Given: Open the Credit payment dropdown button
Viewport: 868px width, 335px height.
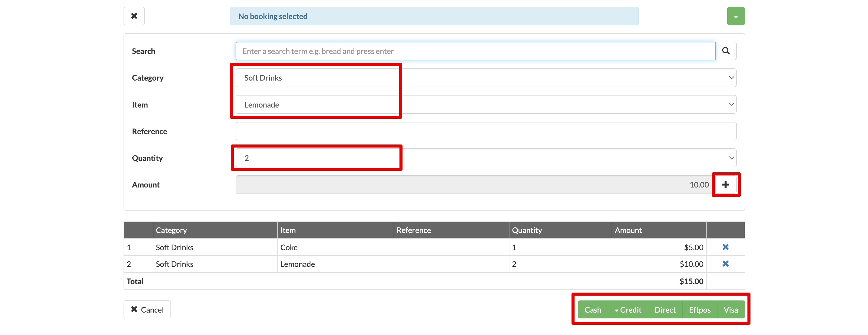Looking at the screenshot, I should click(x=628, y=310).
